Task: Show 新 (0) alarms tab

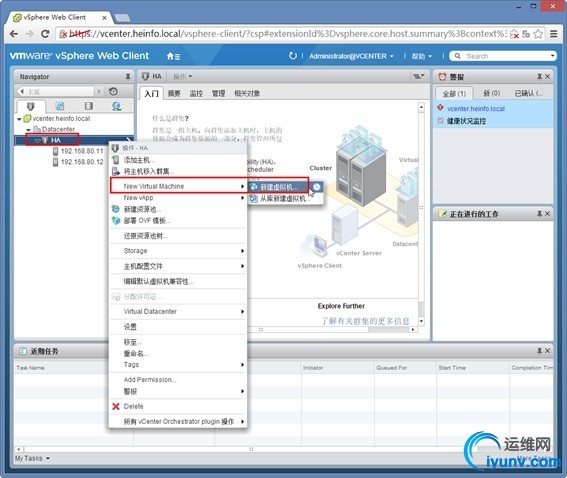Action: 491,93
